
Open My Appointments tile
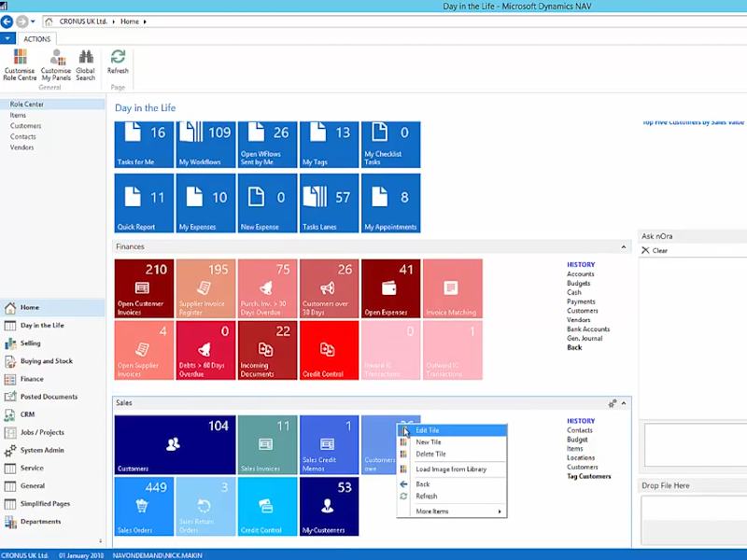click(391, 203)
